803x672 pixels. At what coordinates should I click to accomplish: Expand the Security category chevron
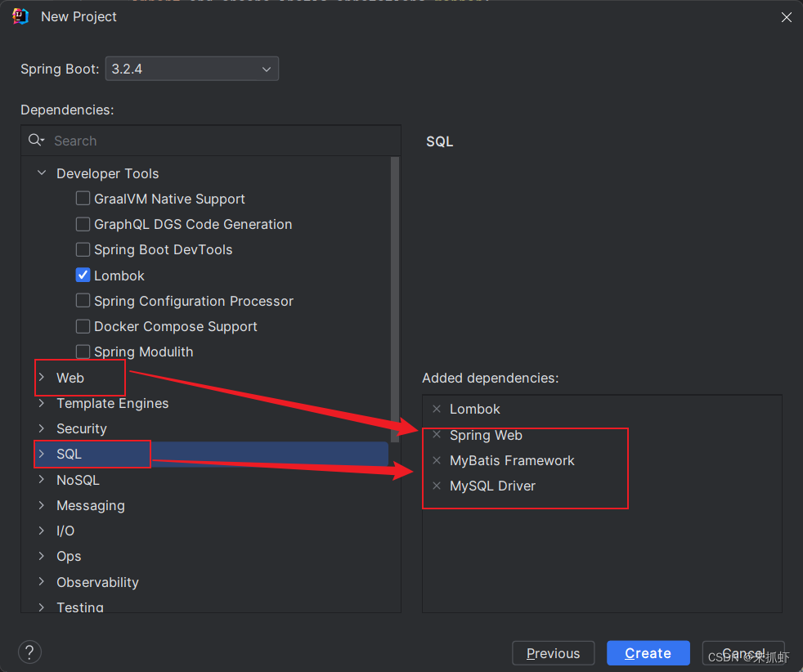coord(42,428)
